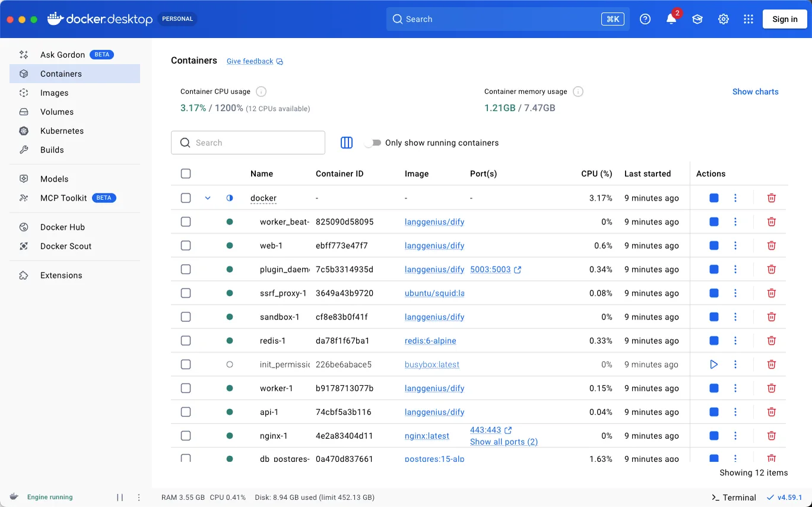812x507 pixels.
Task: Toggle Only show running containers switch
Action: click(x=372, y=143)
